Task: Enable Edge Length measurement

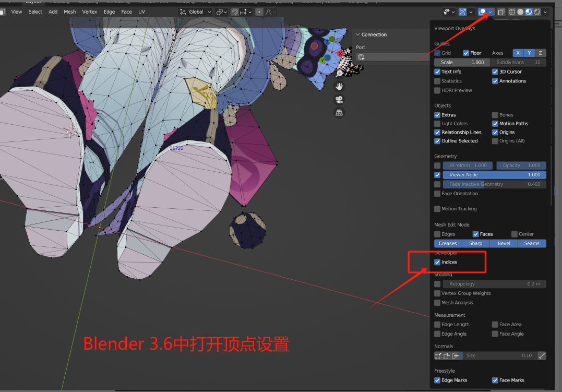Action: 437,325
